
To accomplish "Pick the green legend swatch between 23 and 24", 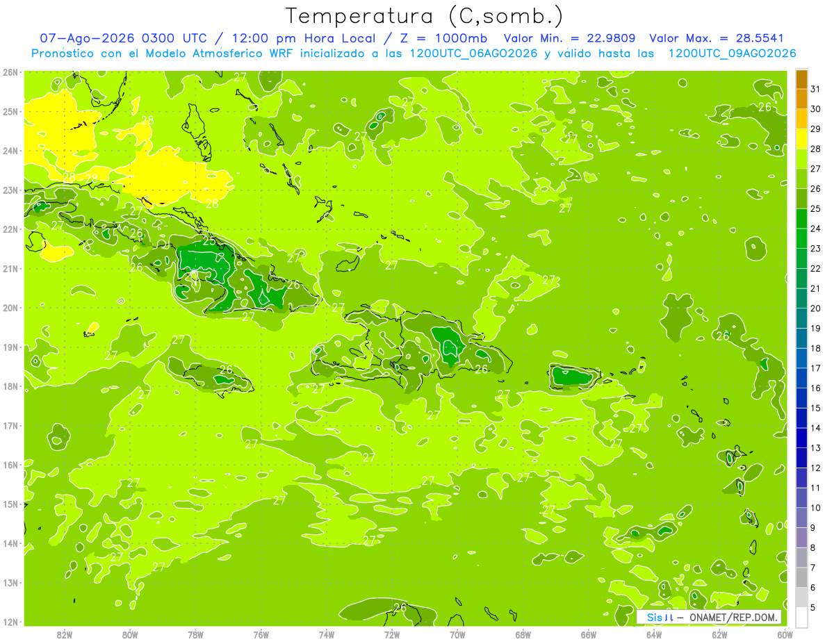I will click(x=801, y=238).
